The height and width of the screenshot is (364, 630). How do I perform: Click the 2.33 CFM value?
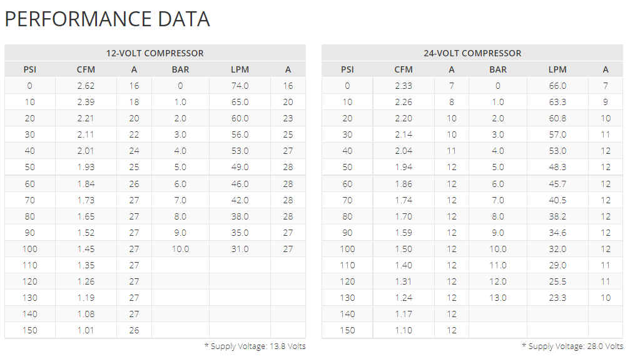pos(404,86)
